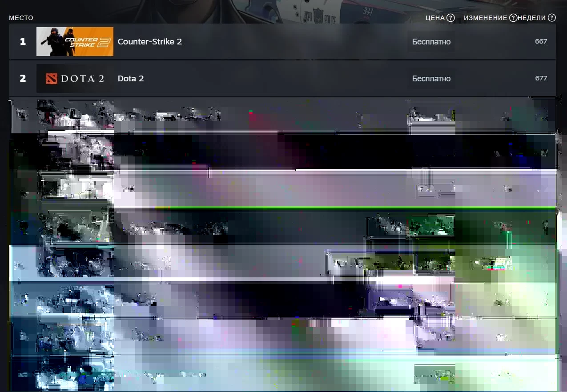Click the Бесплатно price for Dota 2
Image resolution: width=567 pixels, height=392 pixels.
[x=431, y=79]
